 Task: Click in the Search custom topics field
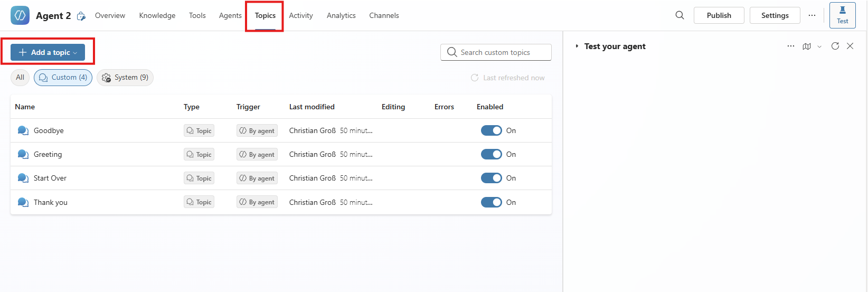[x=496, y=52]
